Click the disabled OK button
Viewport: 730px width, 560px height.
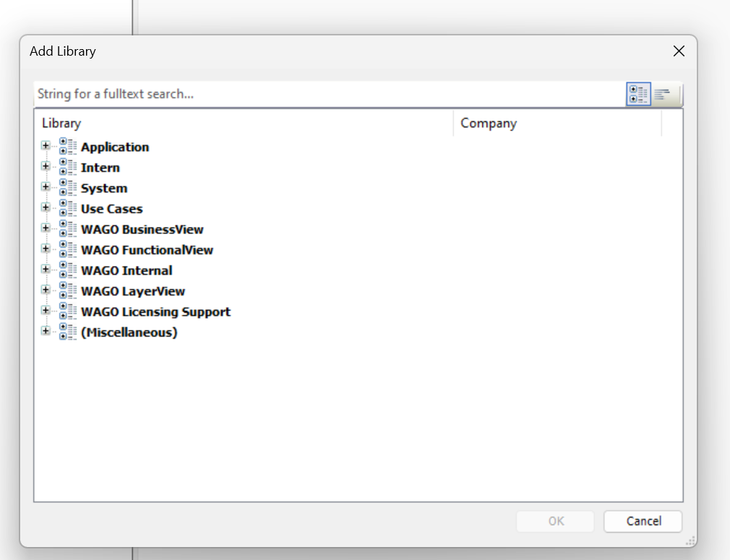(x=555, y=521)
